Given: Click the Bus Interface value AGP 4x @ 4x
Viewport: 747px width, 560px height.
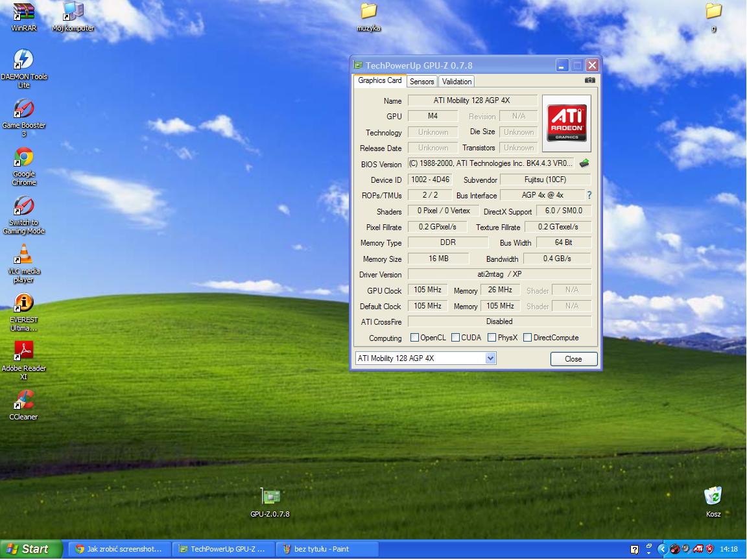Looking at the screenshot, I should point(543,195).
